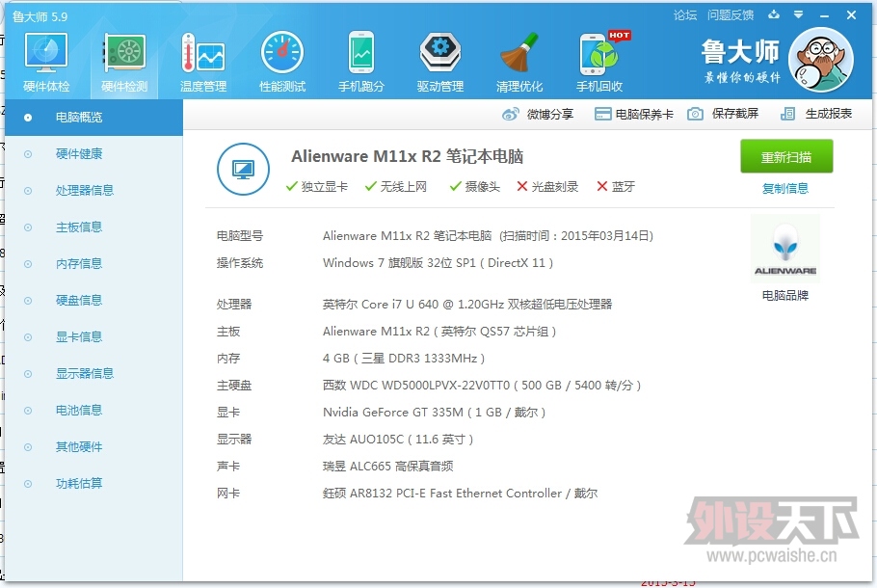Click the 独立显卡 feature indicator
The height and width of the screenshot is (588, 877).
coord(316,187)
